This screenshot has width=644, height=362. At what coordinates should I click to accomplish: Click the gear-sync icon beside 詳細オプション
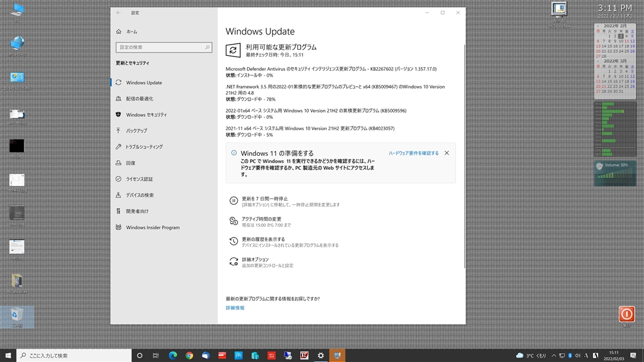coord(233,262)
